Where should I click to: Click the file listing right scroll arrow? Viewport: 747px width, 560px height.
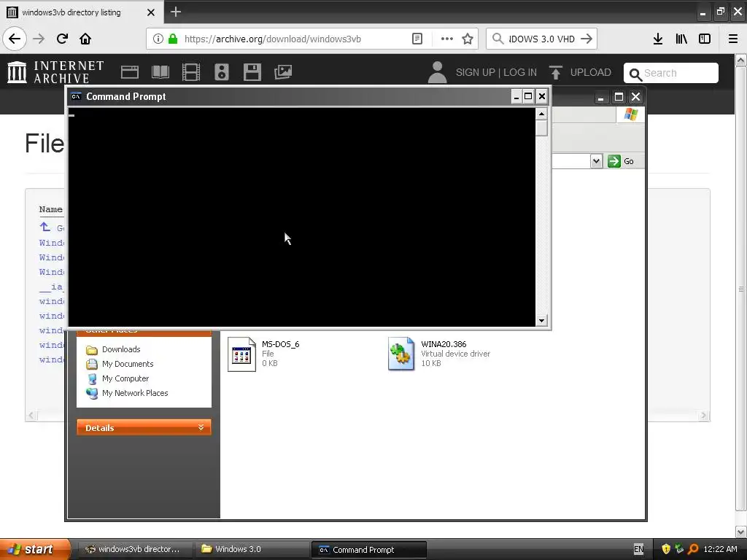click(704, 416)
